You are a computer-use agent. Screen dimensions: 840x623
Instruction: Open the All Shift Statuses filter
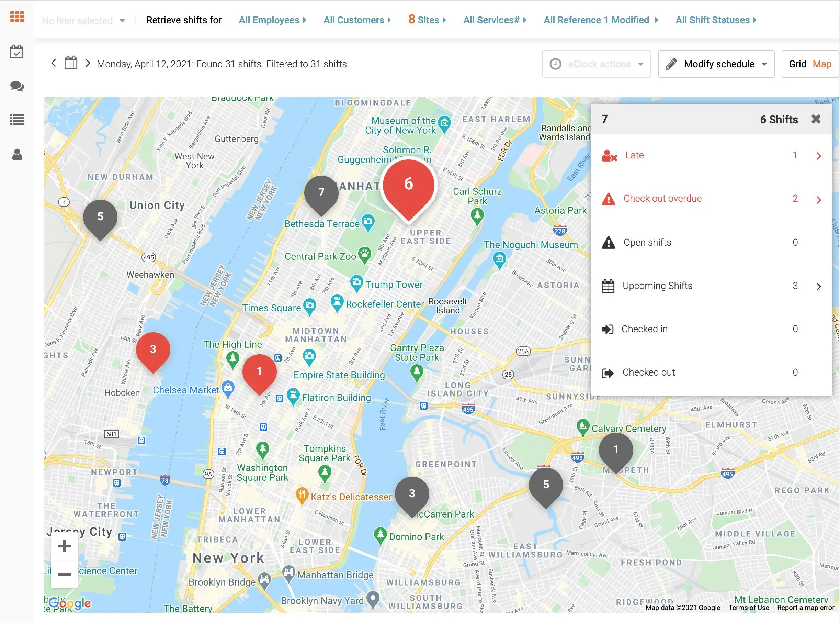716,20
